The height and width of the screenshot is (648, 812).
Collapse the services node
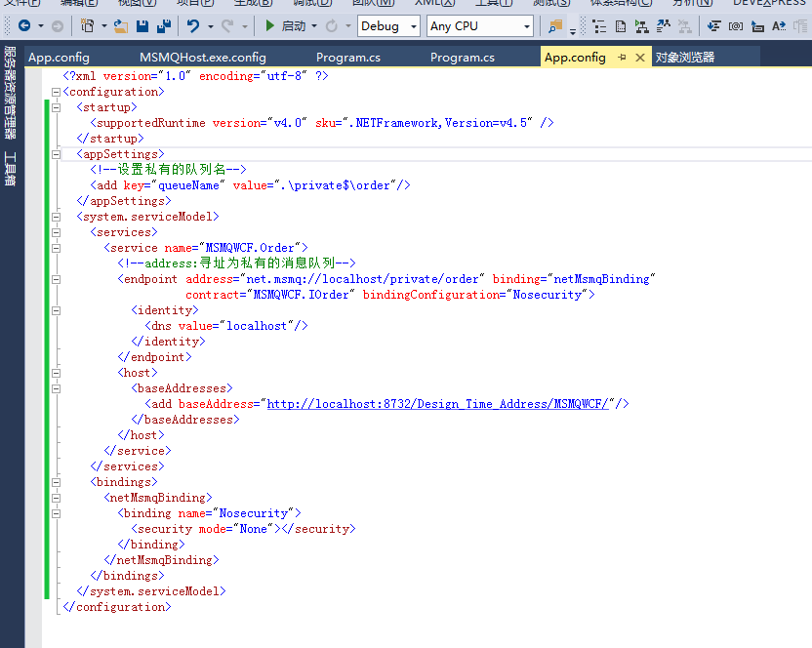[x=56, y=232]
